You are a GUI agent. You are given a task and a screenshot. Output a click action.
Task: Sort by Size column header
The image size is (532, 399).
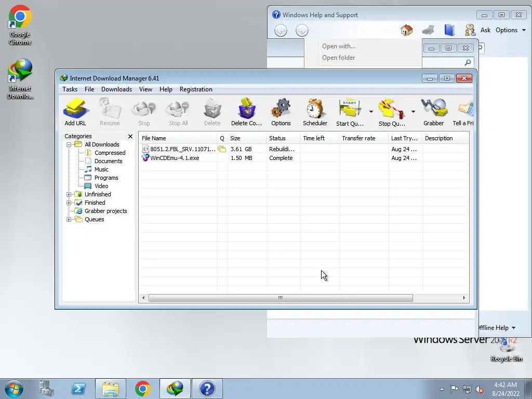coord(247,138)
